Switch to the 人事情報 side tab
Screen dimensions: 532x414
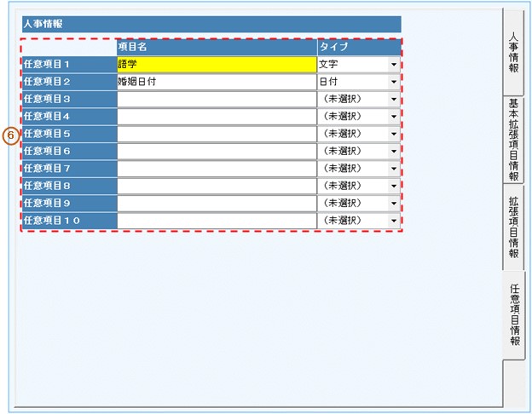point(513,53)
